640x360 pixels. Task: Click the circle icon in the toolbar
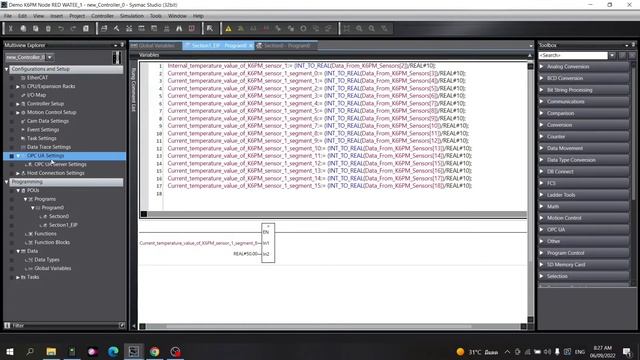point(303,29)
